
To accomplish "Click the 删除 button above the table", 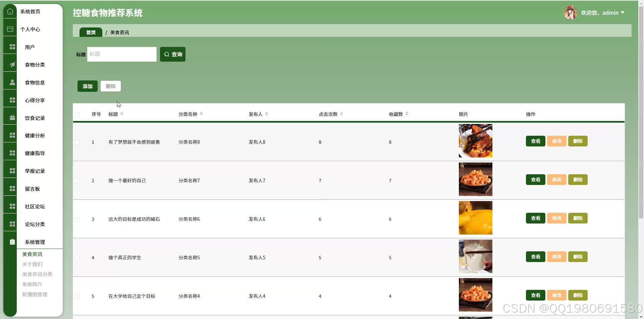I will [x=111, y=86].
